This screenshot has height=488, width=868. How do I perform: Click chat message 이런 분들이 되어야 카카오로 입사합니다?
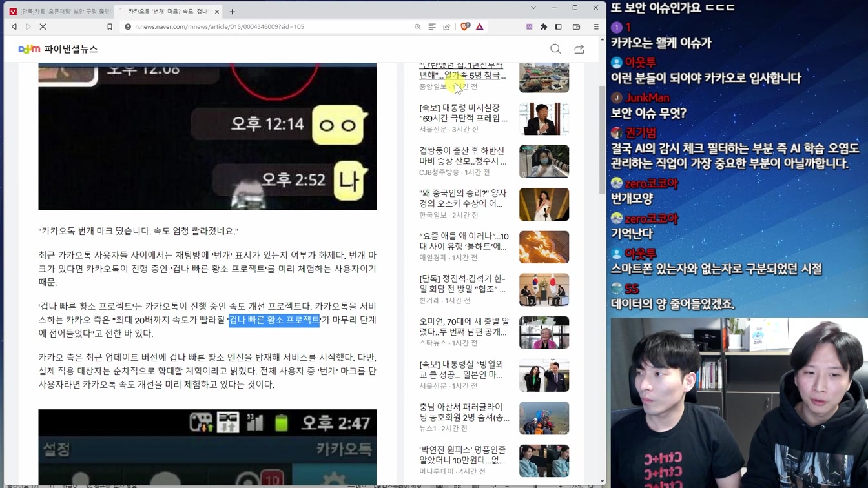click(x=706, y=78)
